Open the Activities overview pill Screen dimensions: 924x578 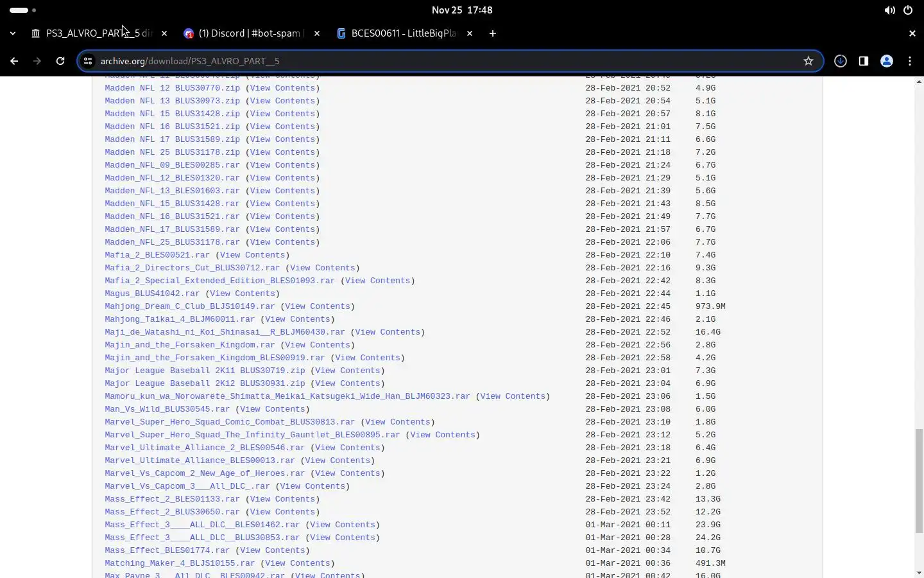(23, 10)
